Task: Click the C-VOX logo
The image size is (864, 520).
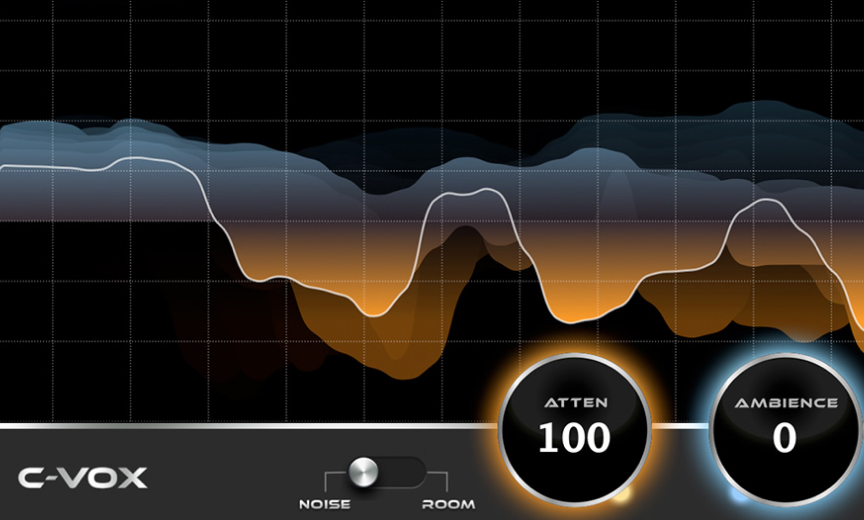Action: pos(83,478)
